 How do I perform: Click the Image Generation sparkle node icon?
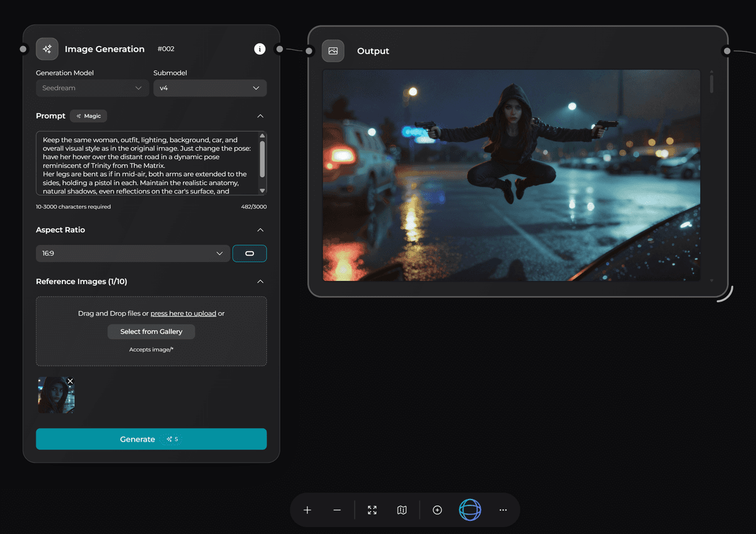47,49
